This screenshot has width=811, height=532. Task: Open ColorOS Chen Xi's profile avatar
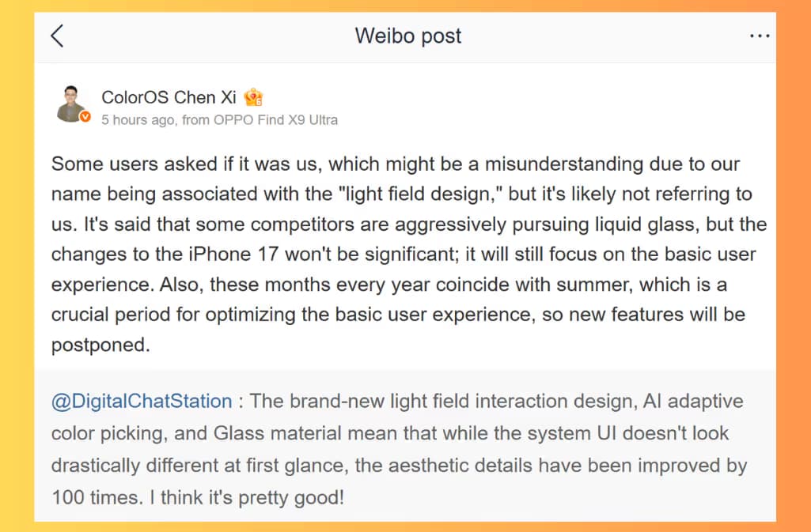[x=72, y=104]
